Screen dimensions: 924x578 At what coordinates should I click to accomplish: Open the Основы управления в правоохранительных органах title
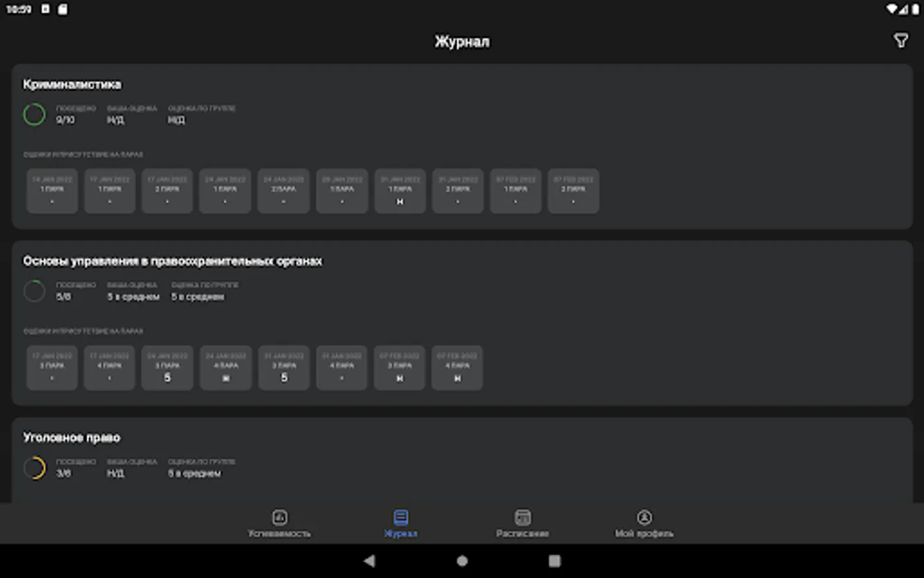pyautogui.click(x=173, y=261)
